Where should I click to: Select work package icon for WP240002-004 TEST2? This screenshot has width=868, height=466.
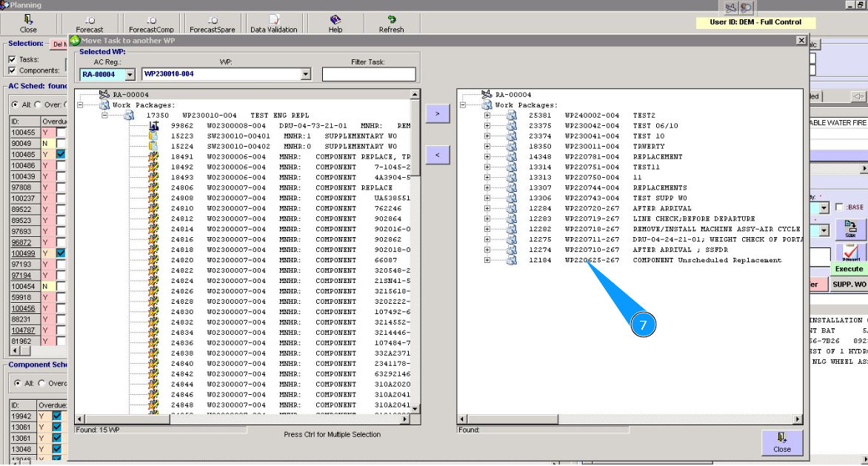point(512,116)
